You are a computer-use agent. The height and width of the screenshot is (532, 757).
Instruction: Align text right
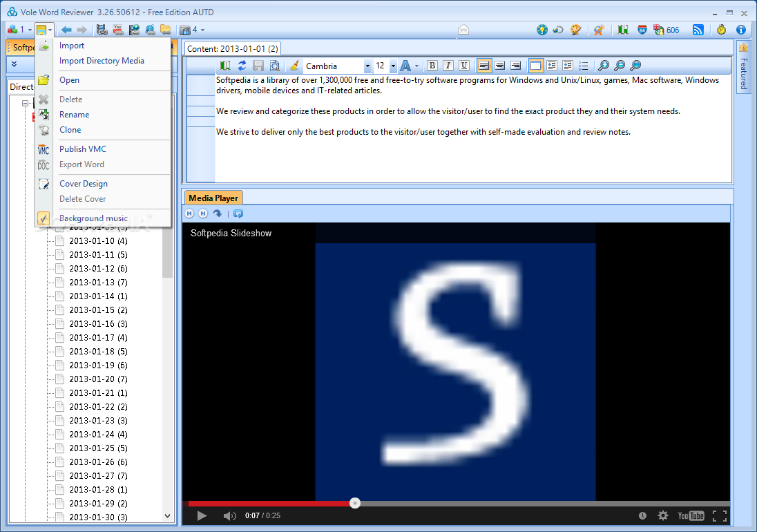516,66
